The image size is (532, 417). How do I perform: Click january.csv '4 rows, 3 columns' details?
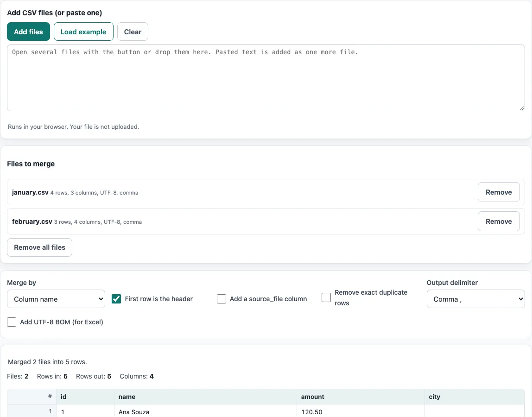95,193
